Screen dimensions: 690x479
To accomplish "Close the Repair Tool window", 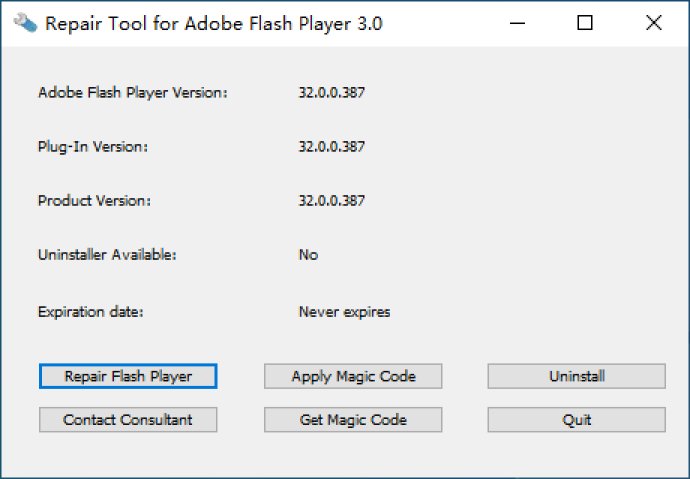I will tap(654, 23).
